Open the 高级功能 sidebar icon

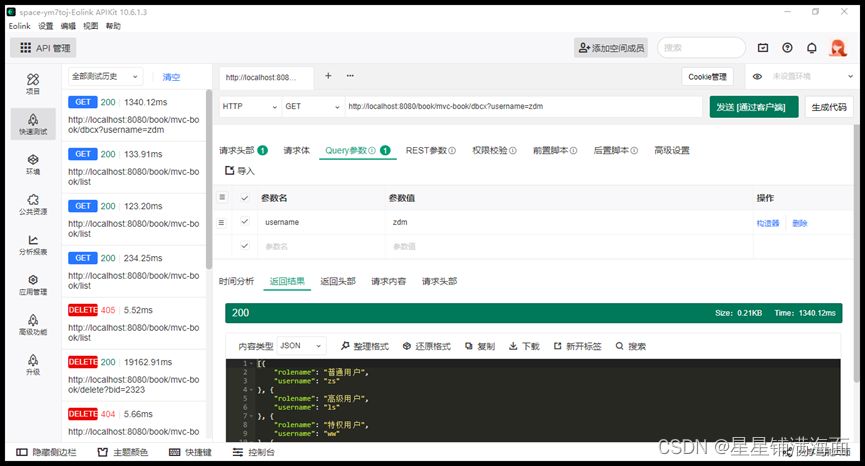point(33,324)
